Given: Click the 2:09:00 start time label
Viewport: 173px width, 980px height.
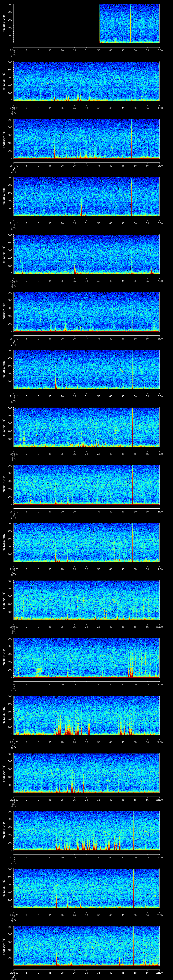Looking at the screenshot, I should click(13, 50).
